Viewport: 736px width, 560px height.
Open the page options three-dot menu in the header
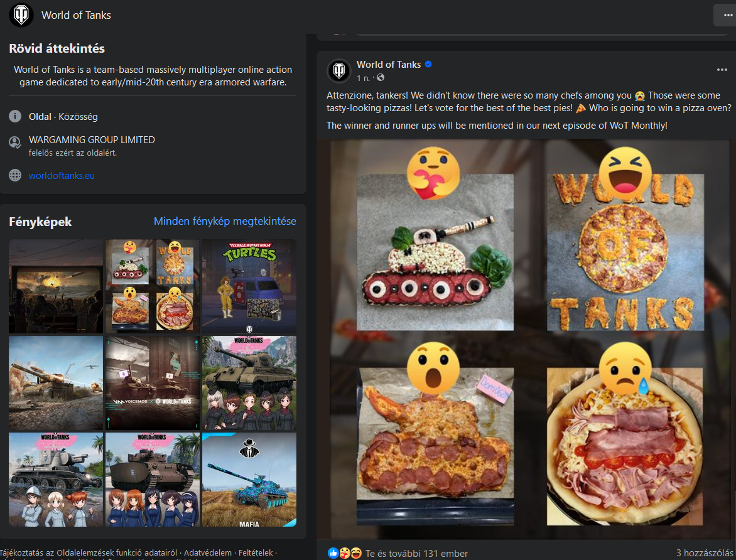[x=727, y=15]
